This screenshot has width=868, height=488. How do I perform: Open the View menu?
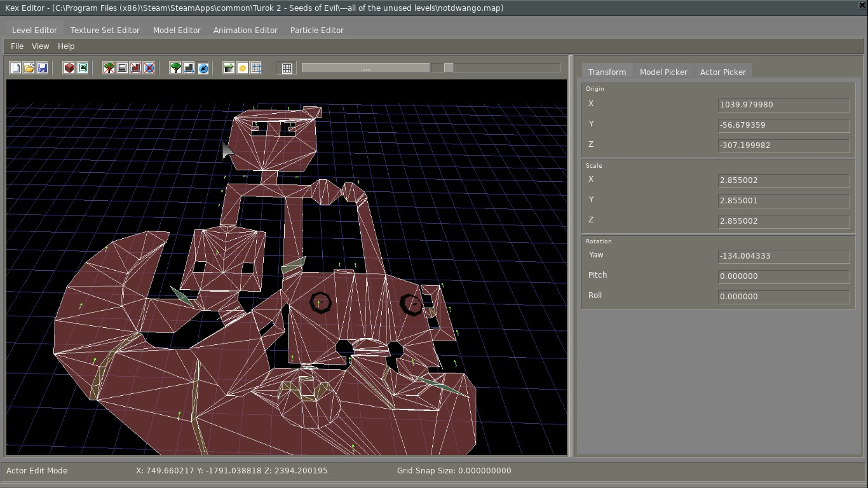(x=40, y=46)
